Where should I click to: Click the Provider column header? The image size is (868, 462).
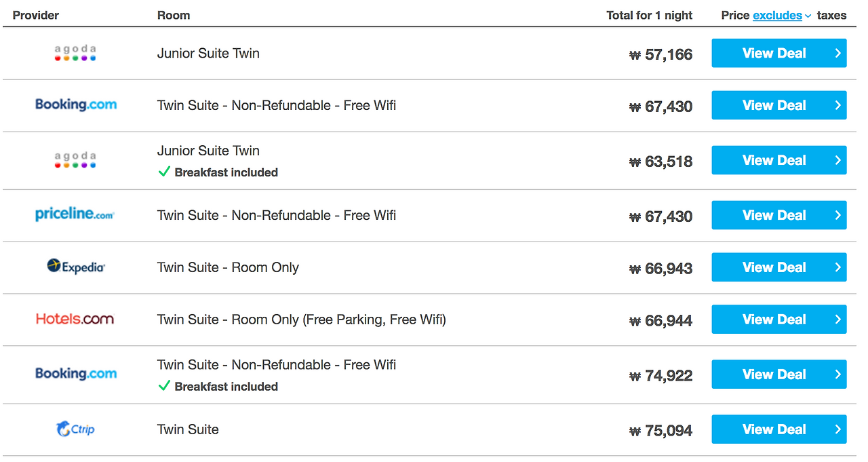click(36, 15)
